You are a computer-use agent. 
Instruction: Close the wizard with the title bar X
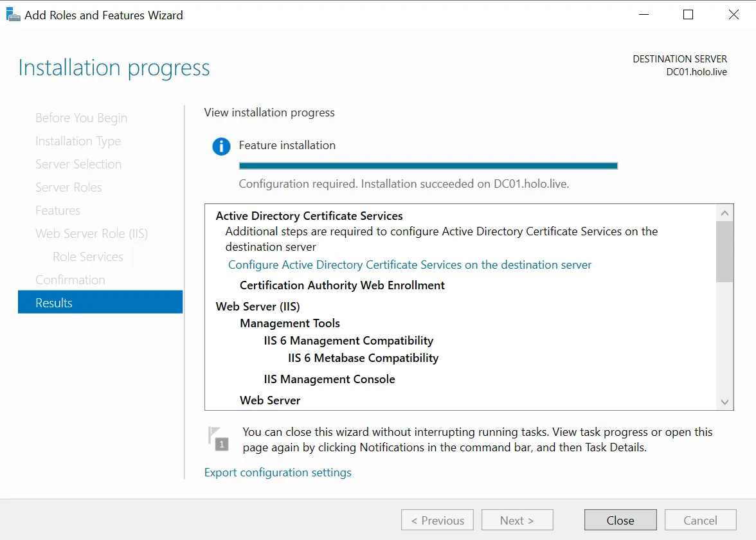point(733,14)
